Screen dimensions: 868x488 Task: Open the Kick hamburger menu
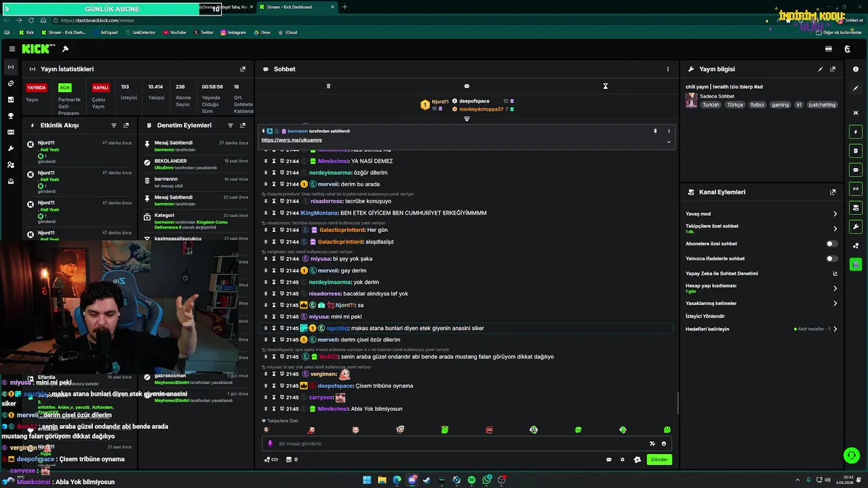point(12,49)
